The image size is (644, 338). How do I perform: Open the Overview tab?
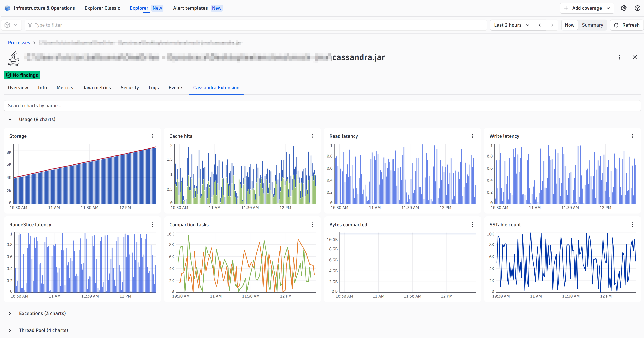coord(18,88)
